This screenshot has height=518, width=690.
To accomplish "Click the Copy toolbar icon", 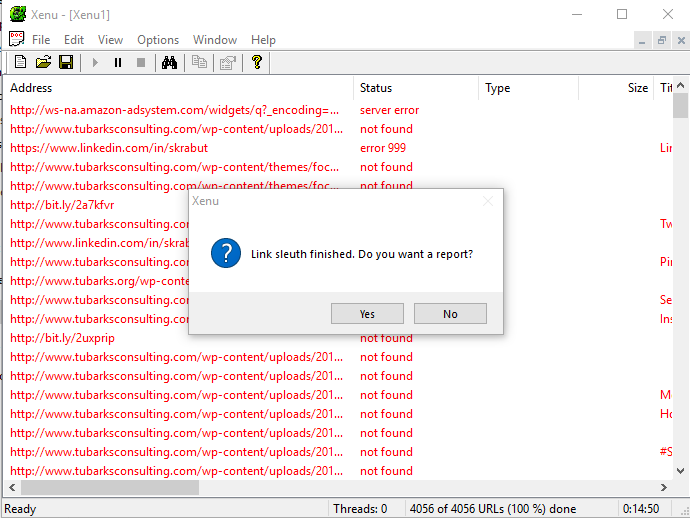I will pos(199,63).
